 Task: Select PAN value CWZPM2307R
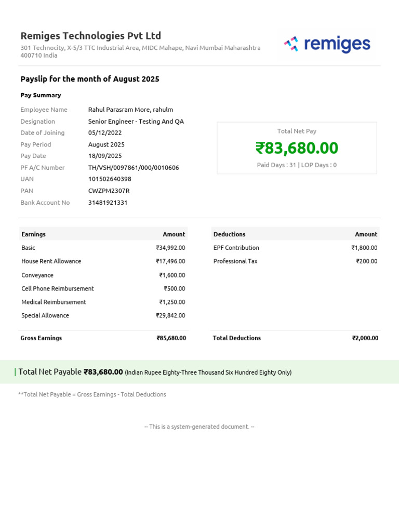point(109,191)
